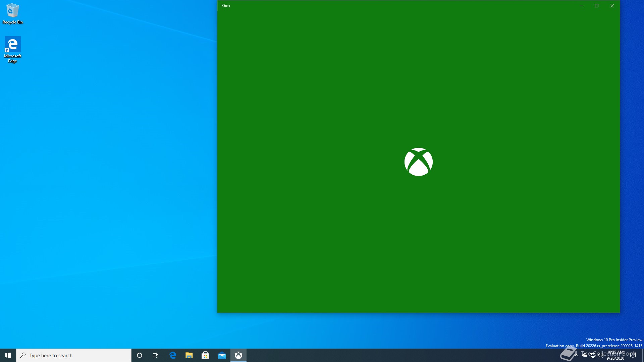Click the Xbox app taskbar button
644x362 pixels.
click(x=238, y=355)
